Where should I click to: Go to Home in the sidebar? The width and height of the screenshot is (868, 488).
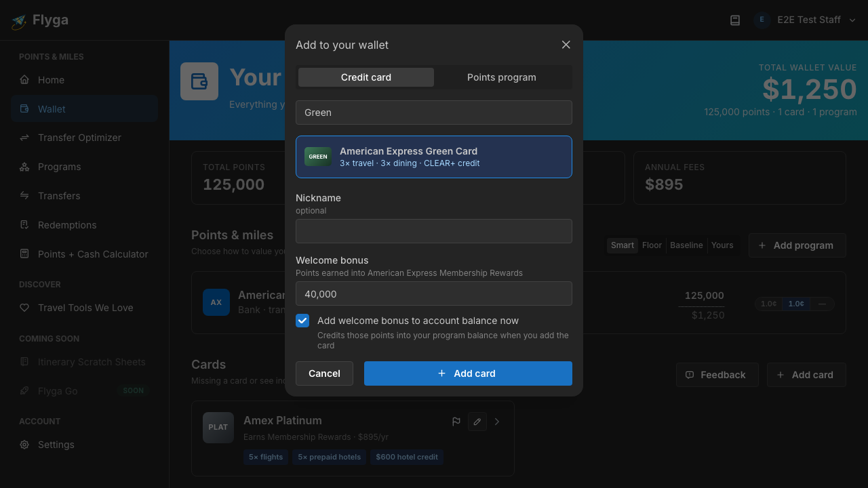(84, 80)
